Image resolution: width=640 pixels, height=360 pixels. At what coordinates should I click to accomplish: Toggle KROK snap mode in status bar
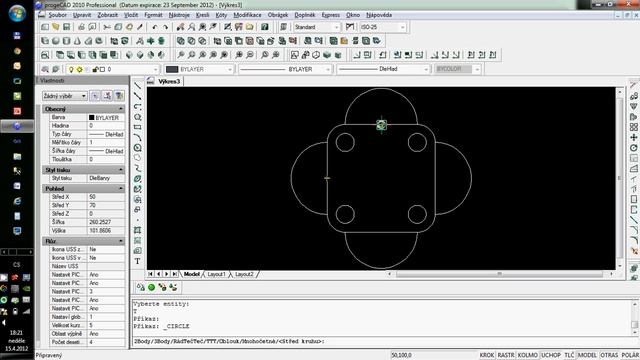pos(487,355)
